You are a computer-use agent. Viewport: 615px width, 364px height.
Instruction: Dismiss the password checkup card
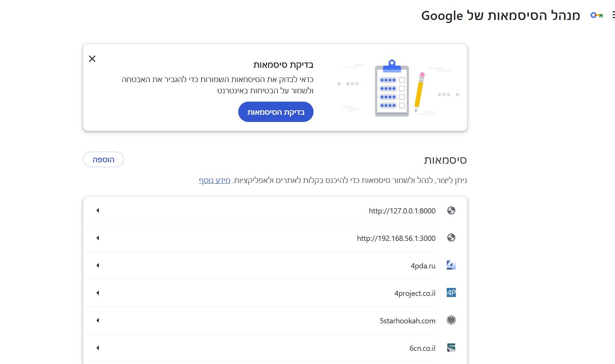pyautogui.click(x=92, y=59)
